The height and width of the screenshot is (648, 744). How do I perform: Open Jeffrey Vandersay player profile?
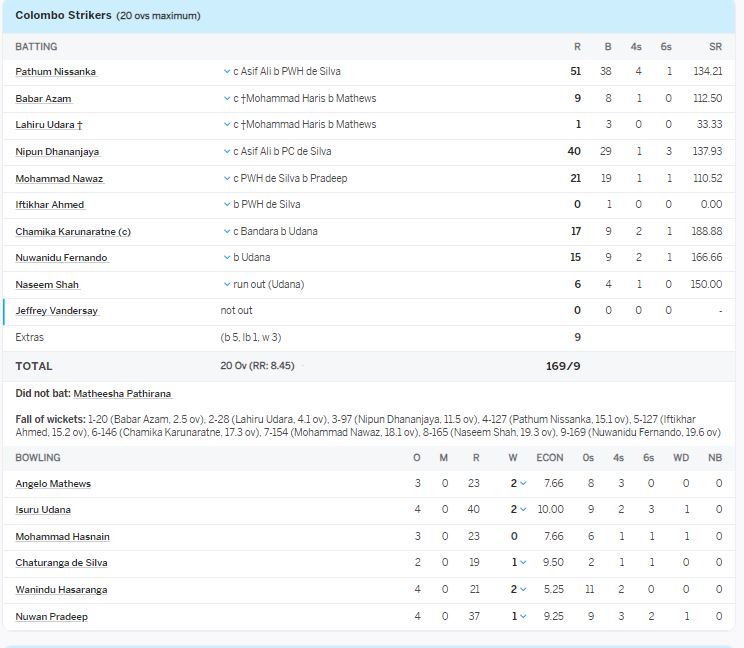pos(57,311)
